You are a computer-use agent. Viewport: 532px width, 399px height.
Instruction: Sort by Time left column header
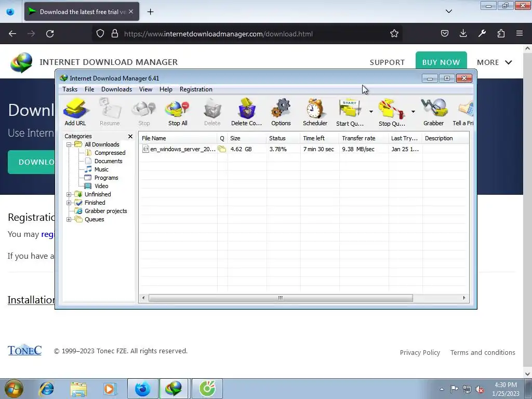[320, 138]
